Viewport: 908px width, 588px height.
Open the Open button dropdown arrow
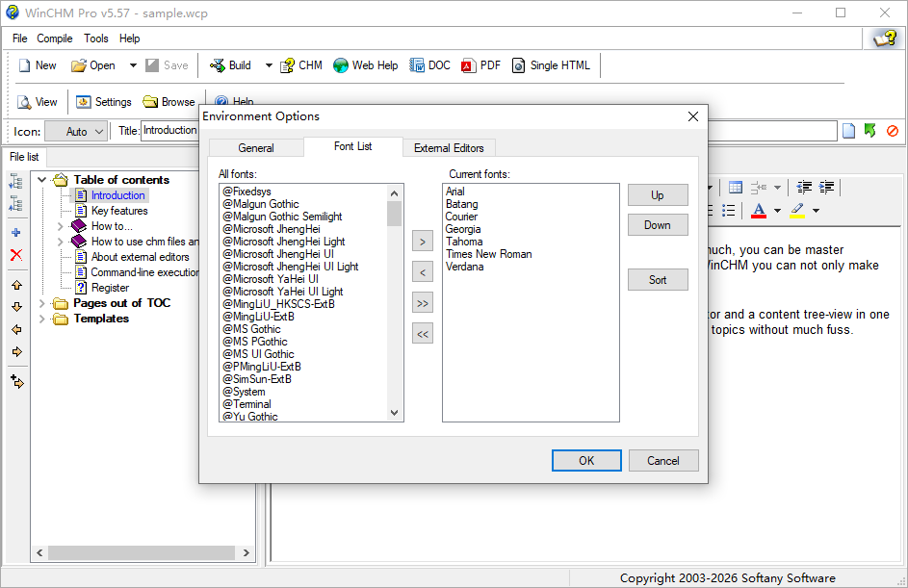(133, 65)
